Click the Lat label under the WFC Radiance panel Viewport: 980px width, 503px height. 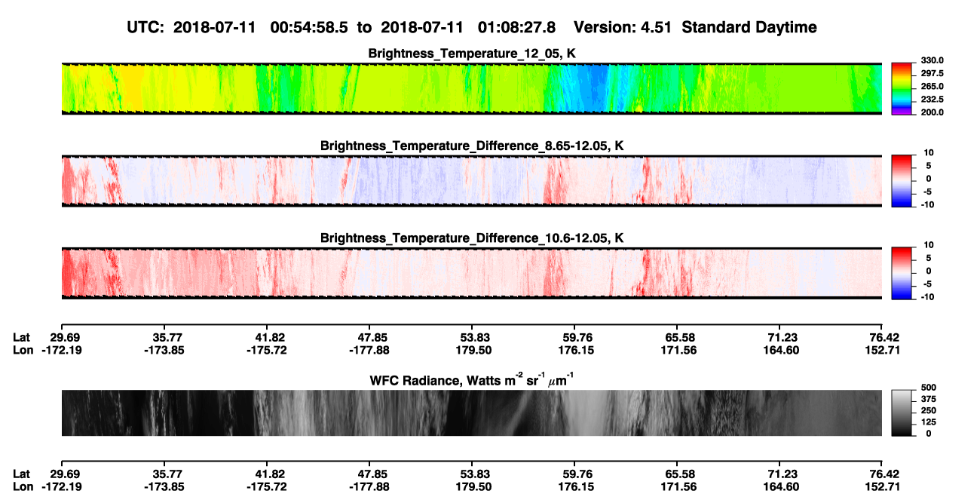pos(22,474)
